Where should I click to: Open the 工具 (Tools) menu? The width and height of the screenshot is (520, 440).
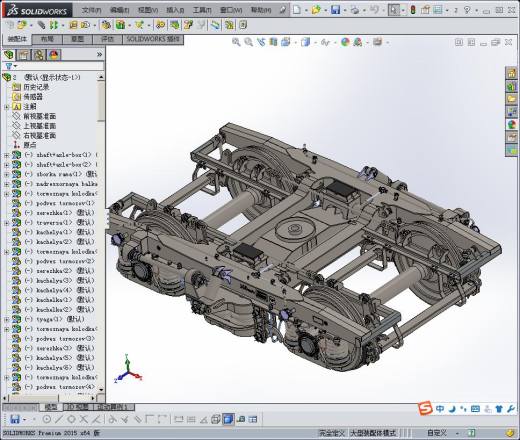pos(202,10)
